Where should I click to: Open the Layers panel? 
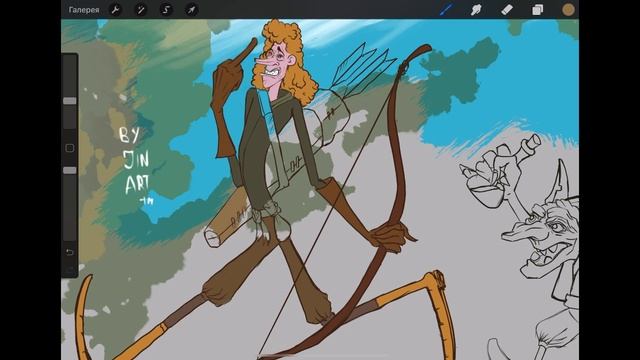coord(538,10)
